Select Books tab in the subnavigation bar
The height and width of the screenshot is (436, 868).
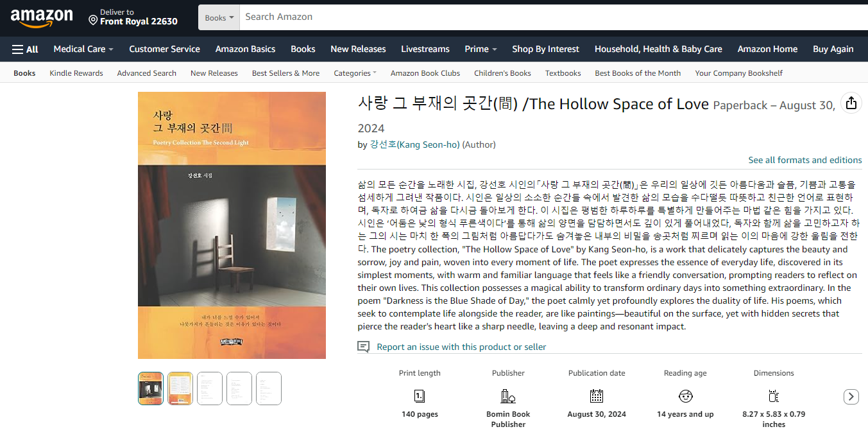[24, 73]
